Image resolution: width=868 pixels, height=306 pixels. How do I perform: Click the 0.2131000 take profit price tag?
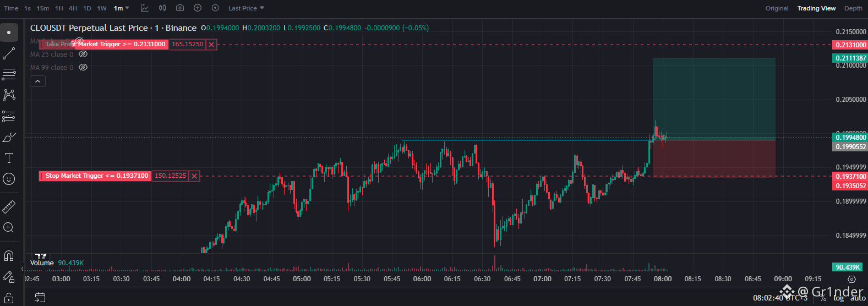tap(850, 45)
